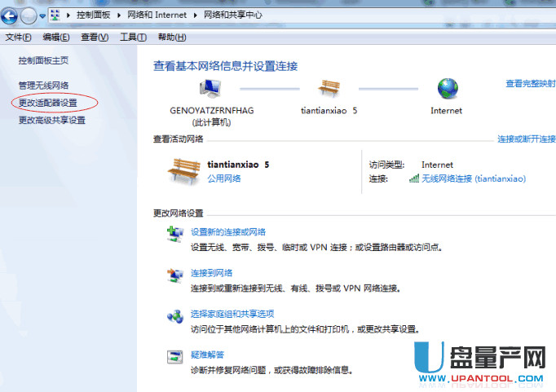Open 查看完整映射 link
Screen dimensions: 556x392
click(x=531, y=84)
